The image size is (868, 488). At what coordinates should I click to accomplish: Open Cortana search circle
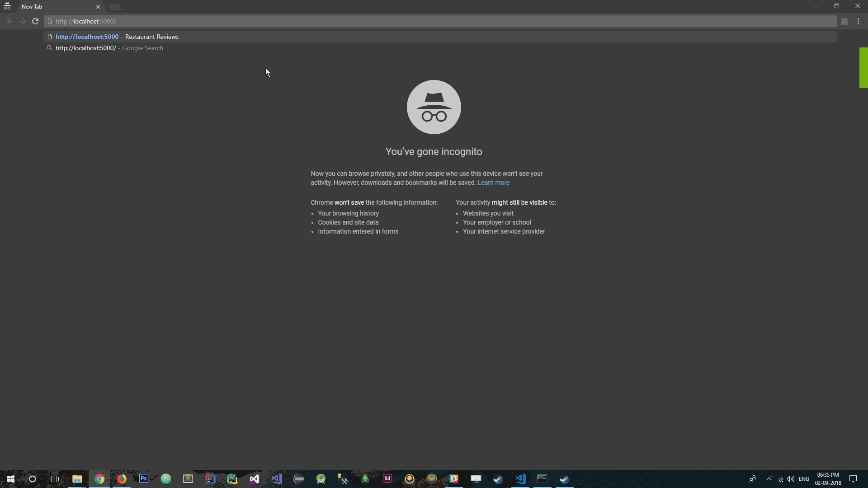point(33,479)
